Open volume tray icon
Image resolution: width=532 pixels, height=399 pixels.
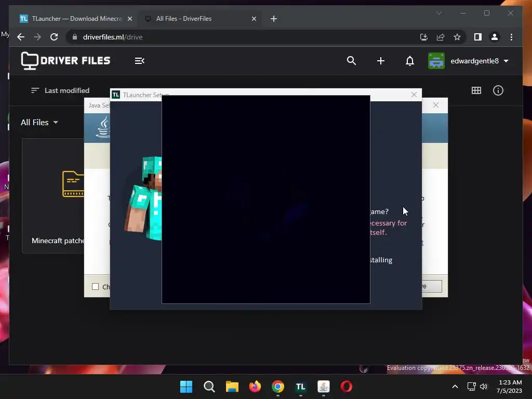(x=484, y=387)
